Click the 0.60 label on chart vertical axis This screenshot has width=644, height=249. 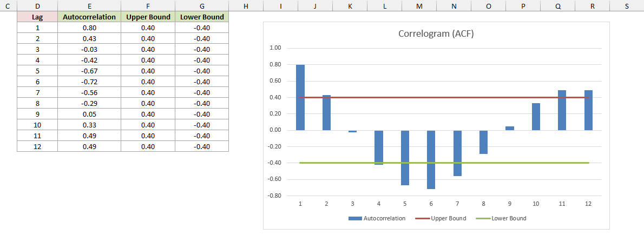coord(275,81)
